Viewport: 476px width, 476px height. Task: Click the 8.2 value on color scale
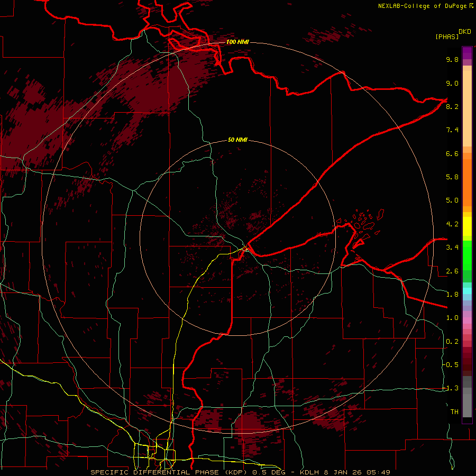(x=452, y=106)
